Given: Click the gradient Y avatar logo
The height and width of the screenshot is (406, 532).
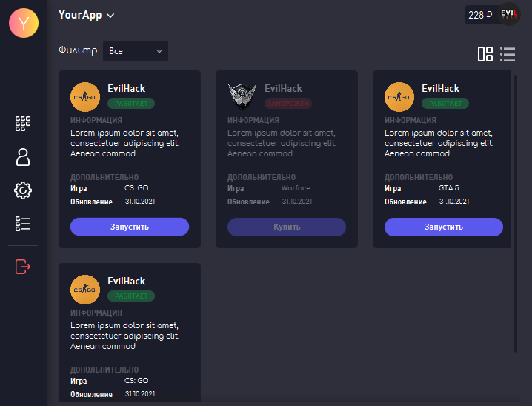Looking at the screenshot, I should click(x=24, y=23).
